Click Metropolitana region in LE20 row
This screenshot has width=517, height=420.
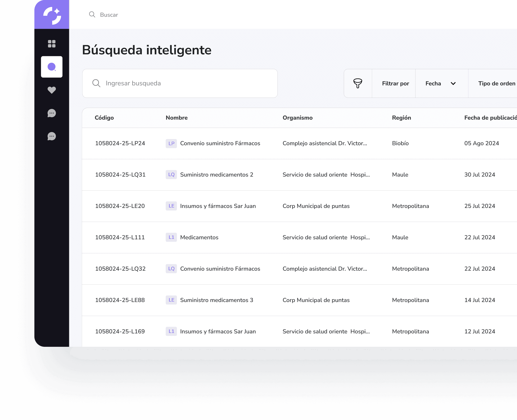(x=410, y=206)
